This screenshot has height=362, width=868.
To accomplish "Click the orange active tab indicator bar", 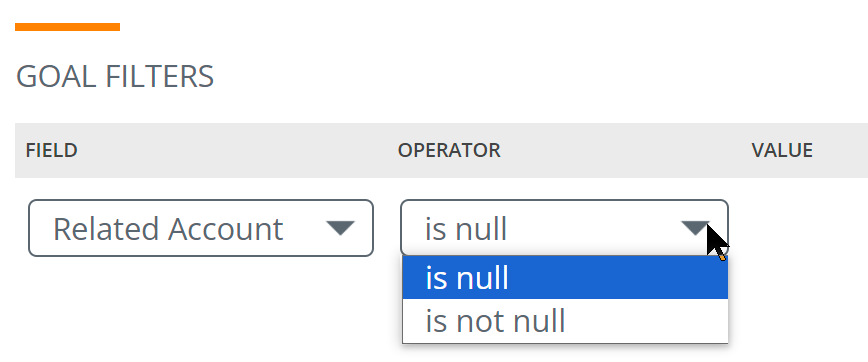I will click(x=68, y=27).
